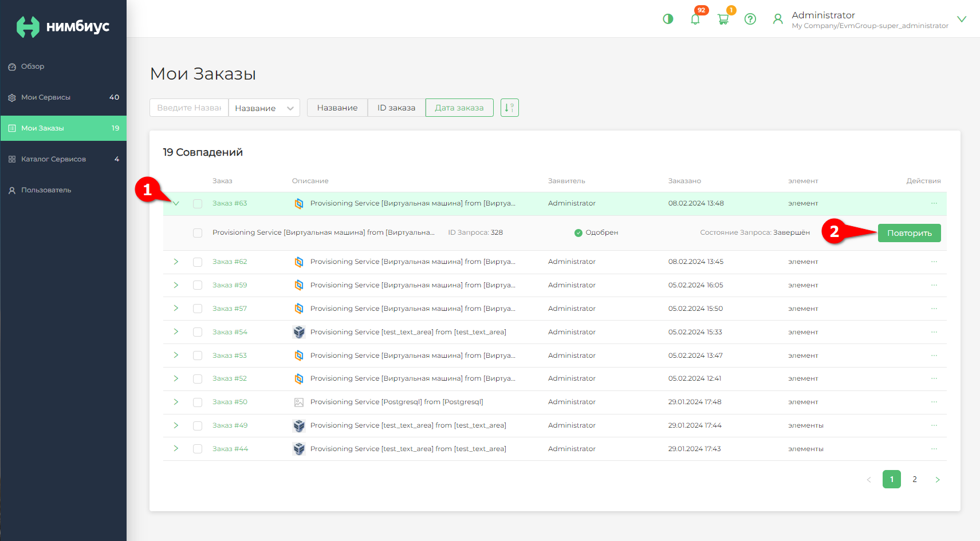Open Заказ #44 link
The width and height of the screenshot is (980, 541).
[x=230, y=449]
